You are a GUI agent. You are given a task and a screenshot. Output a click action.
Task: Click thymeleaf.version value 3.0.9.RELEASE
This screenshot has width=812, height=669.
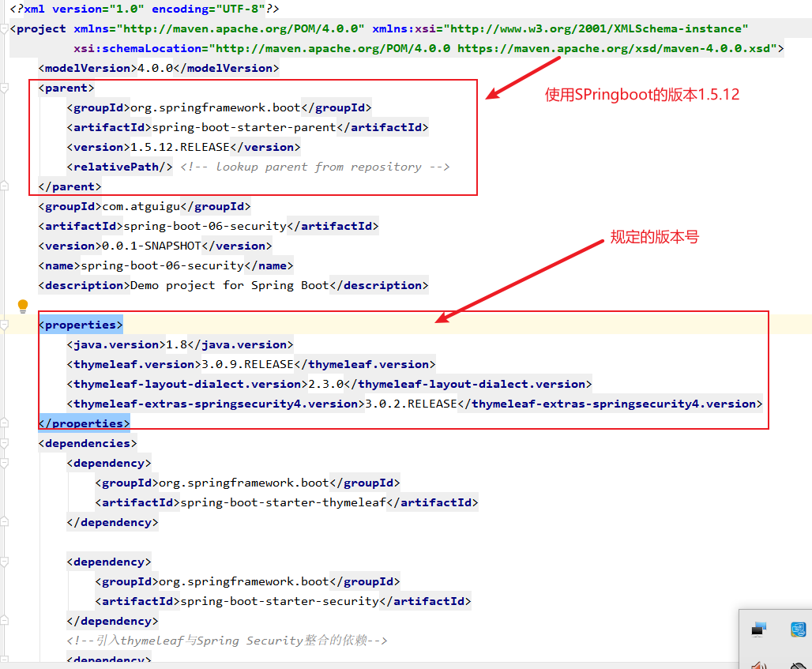point(247,365)
